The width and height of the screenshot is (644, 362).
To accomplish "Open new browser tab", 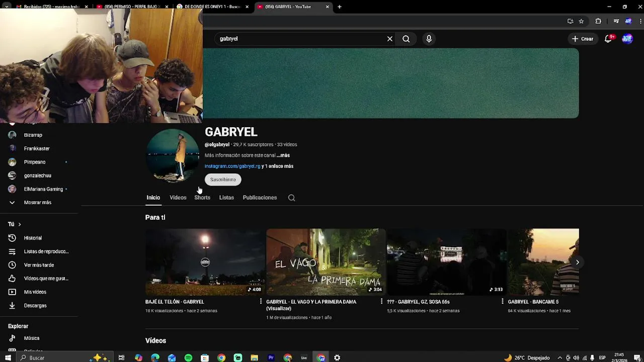I will coord(340,7).
